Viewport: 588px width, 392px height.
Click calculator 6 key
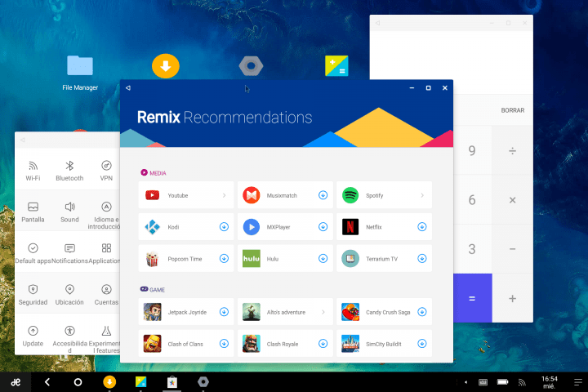tap(472, 200)
